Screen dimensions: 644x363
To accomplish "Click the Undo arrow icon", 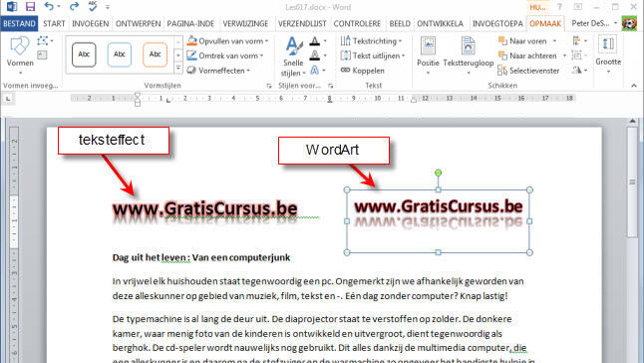I will click(49, 7).
